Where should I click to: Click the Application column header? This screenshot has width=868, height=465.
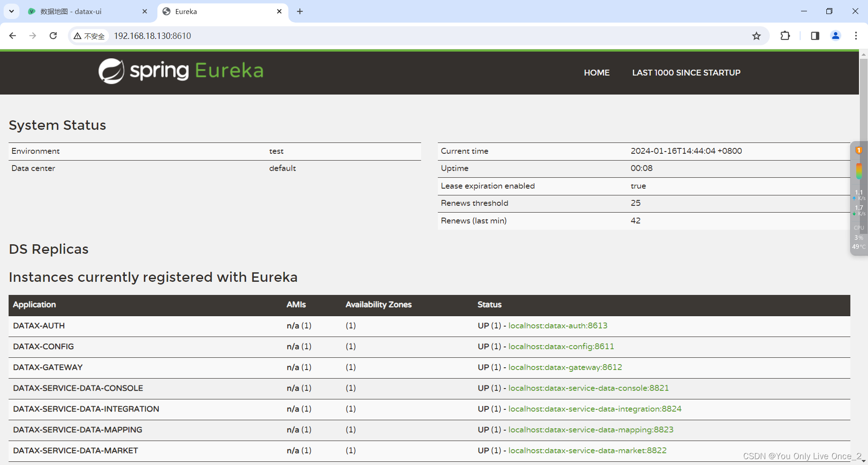34,305
